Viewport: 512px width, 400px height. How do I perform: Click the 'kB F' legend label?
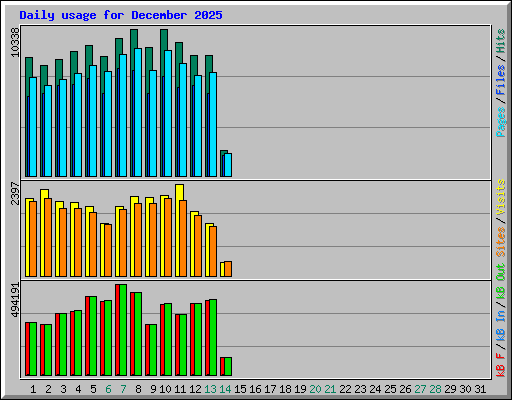(501, 365)
